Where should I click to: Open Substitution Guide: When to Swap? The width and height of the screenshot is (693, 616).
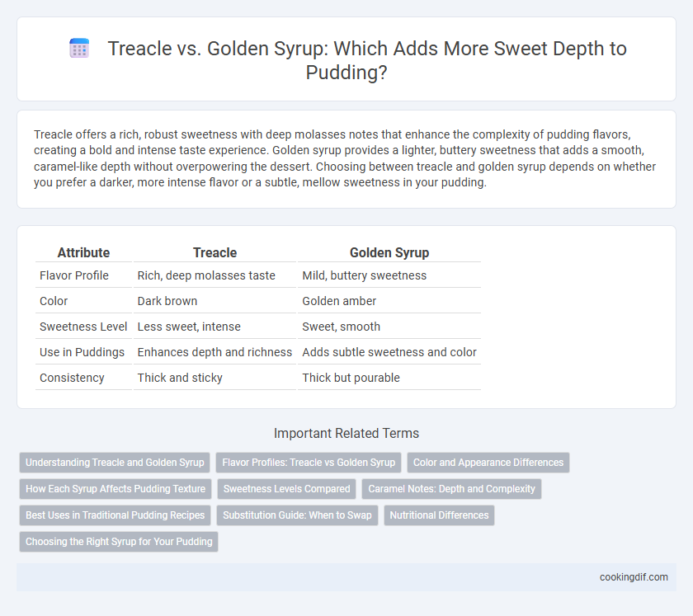click(297, 515)
